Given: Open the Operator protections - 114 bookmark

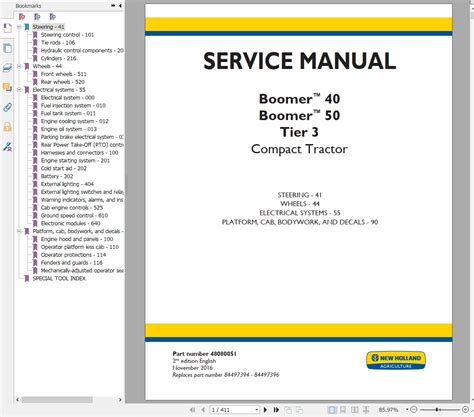Looking at the screenshot, I should [73, 255].
